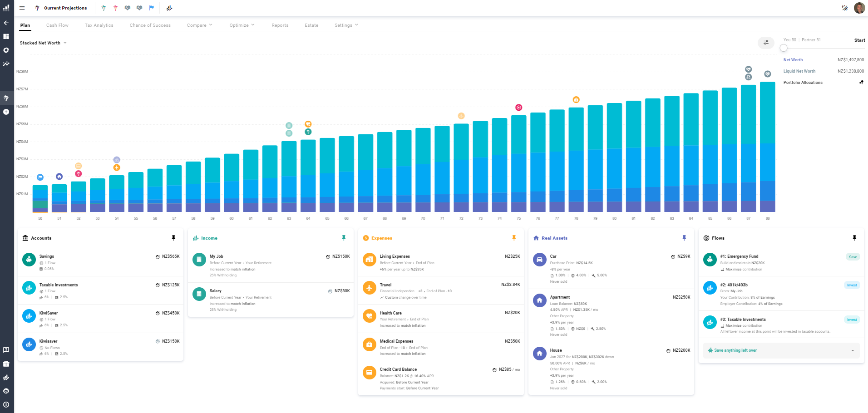868x413 pixels.
Task: Open the gift icon in left sidebar
Action: 6,364
